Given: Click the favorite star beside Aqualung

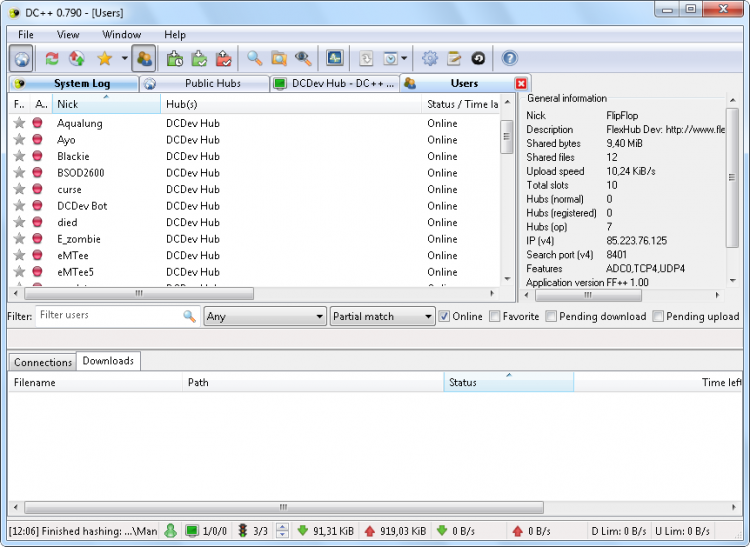Looking at the screenshot, I should [19, 123].
